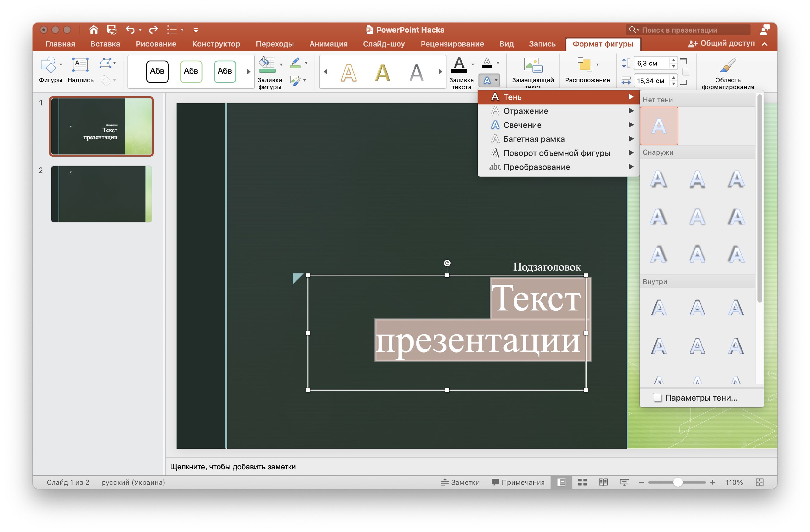Switch to slide sorter view icon

[x=582, y=482]
